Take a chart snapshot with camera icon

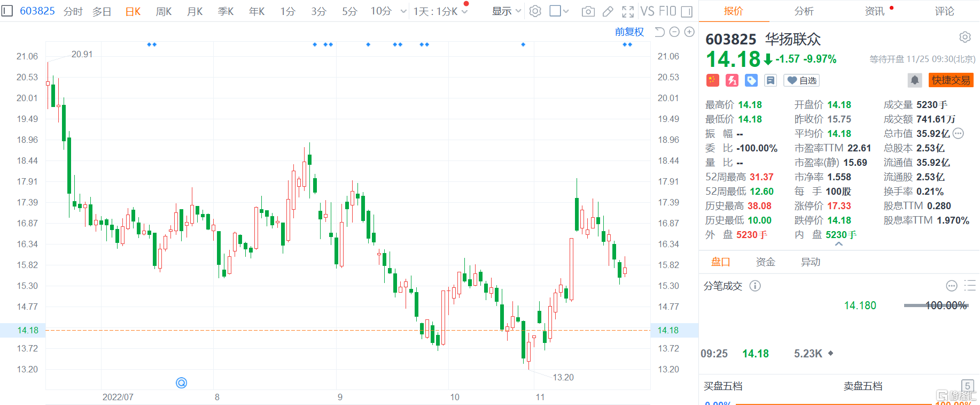[588, 11]
